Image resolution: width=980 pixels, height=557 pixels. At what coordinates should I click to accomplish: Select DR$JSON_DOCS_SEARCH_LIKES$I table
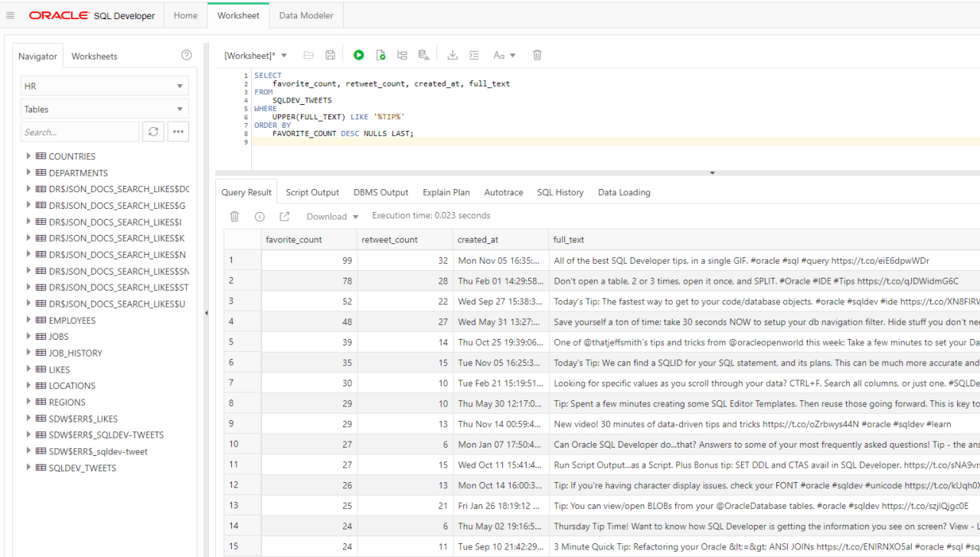pos(115,222)
